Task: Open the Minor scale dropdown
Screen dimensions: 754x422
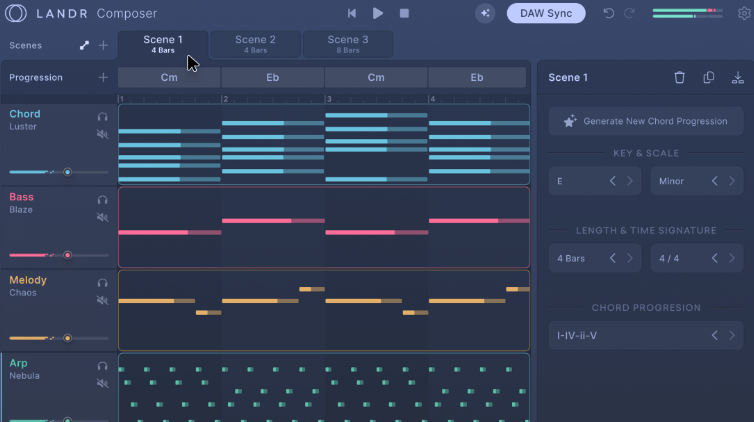Action: [697, 181]
